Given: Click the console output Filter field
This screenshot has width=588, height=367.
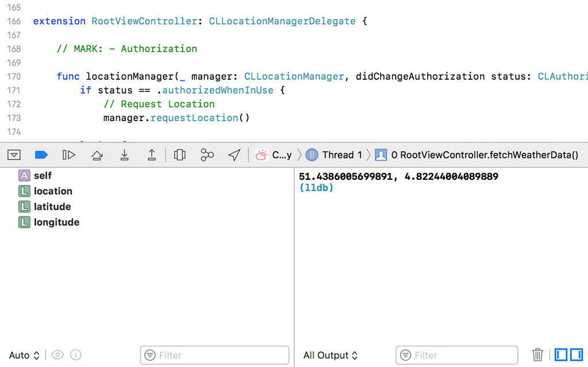Looking at the screenshot, I should [457, 355].
